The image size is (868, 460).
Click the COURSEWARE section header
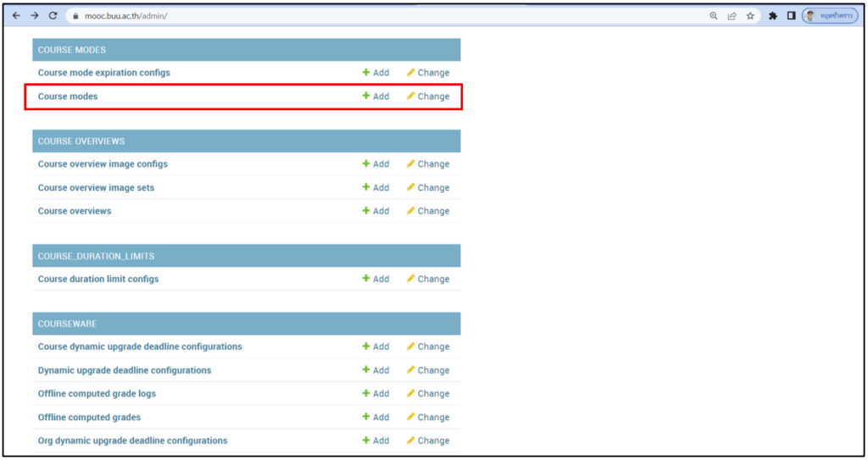click(x=68, y=324)
